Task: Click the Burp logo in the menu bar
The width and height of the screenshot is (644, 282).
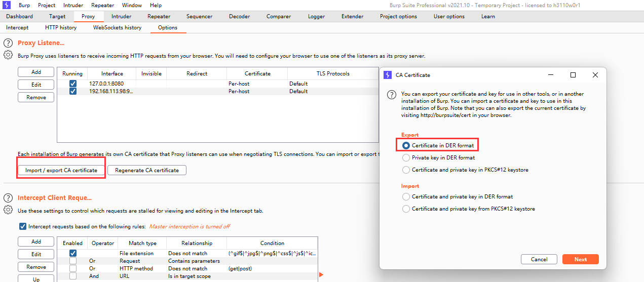Action: pyautogui.click(x=7, y=5)
